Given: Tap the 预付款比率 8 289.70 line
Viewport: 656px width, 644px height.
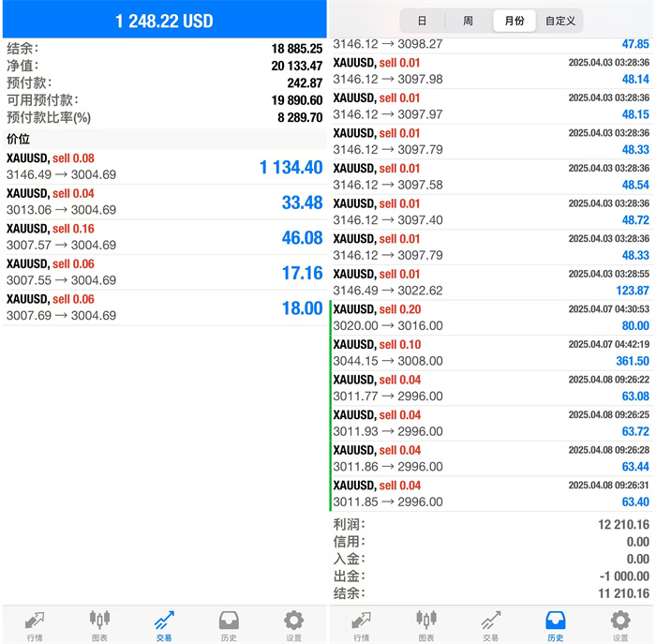Looking at the screenshot, I should 164,117.
